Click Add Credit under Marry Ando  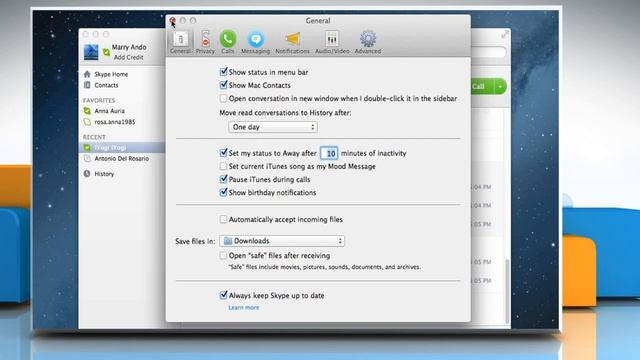pos(129,58)
